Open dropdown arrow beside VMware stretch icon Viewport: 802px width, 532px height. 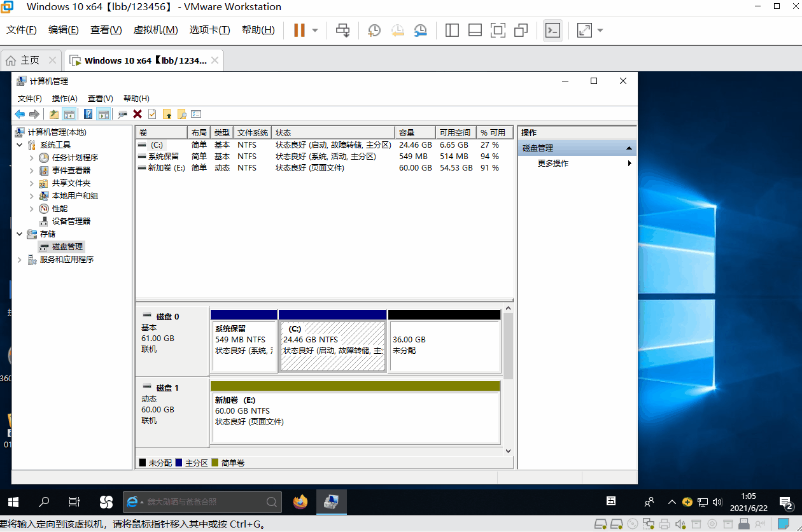[600, 31]
